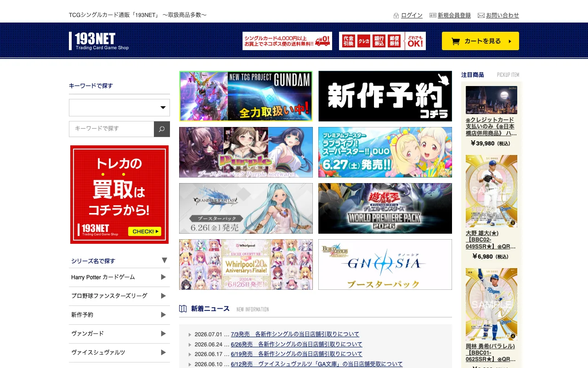Click the Hogwarts castle pickup item image

pyautogui.click(x=492, y=100)
